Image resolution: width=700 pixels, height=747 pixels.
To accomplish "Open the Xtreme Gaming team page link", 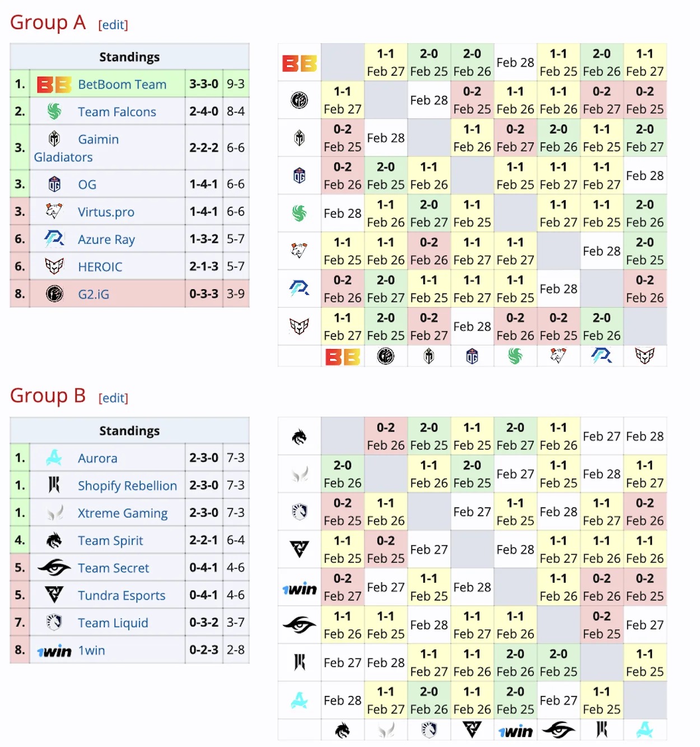I will tap(123, 513).
